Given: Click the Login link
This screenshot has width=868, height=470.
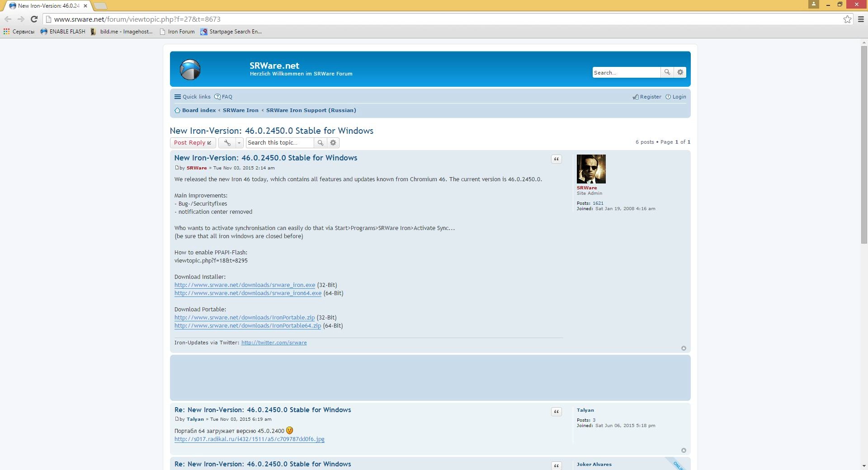Looking at the screenshot, I should coord(675,97).
